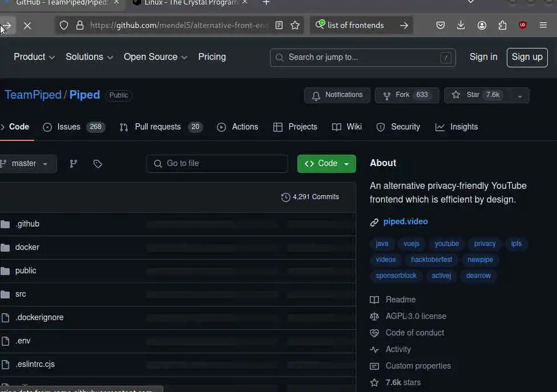Click the Search or jump to field
The image size is (557, 392).
(x=362, y=58)
